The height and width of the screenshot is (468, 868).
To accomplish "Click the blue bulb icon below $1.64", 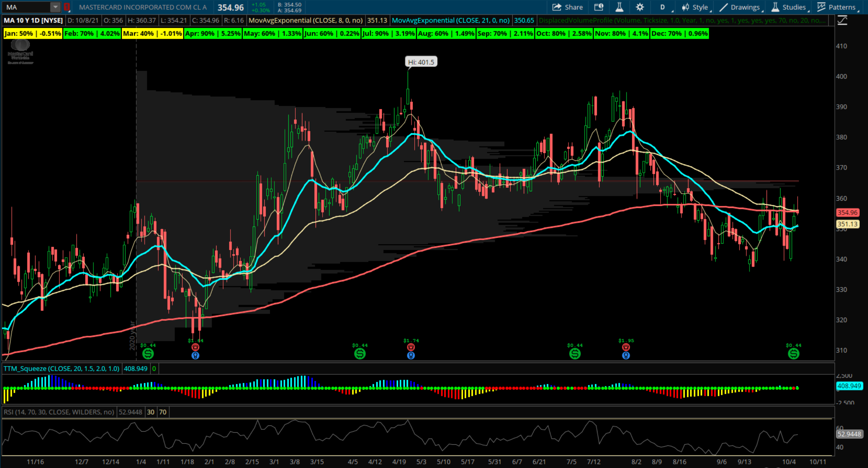I will click(195, 356).
